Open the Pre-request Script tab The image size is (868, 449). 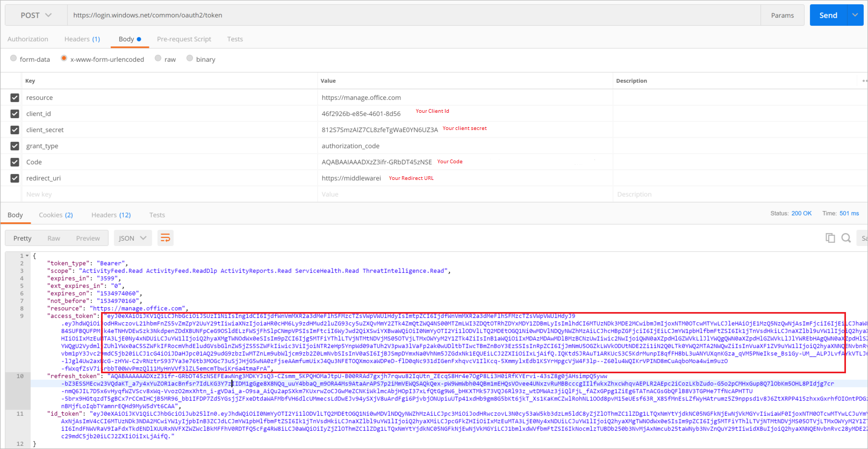[x=184, y=39]
